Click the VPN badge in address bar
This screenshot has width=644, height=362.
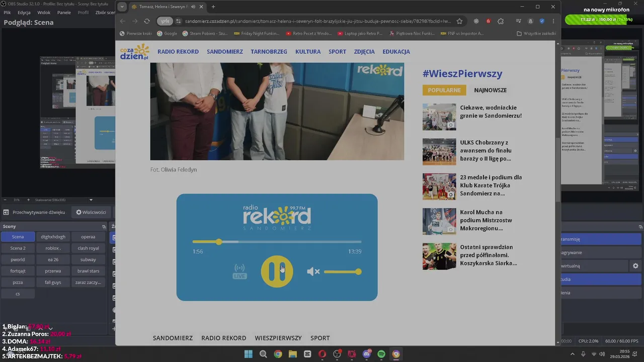click(165, 21)
